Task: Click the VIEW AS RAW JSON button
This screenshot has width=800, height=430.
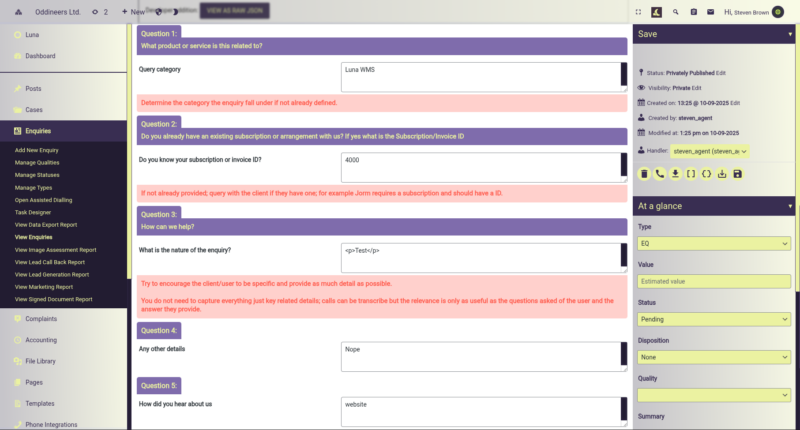Action: tap(235, 11)
